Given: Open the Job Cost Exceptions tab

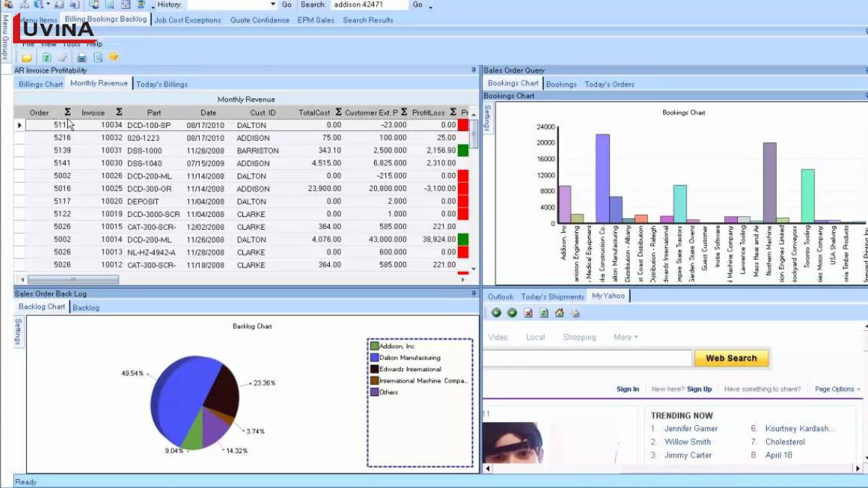Looking at the screenshot, I should (x=187, y=20).
